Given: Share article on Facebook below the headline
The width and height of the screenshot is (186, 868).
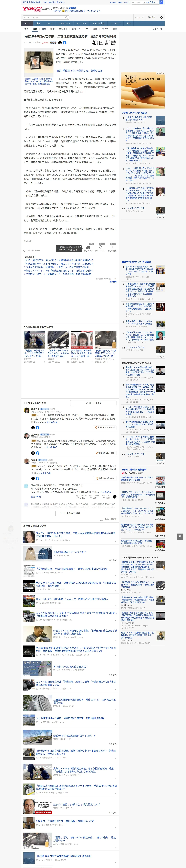Looking at the screenshot, I should tap(64, 43).
